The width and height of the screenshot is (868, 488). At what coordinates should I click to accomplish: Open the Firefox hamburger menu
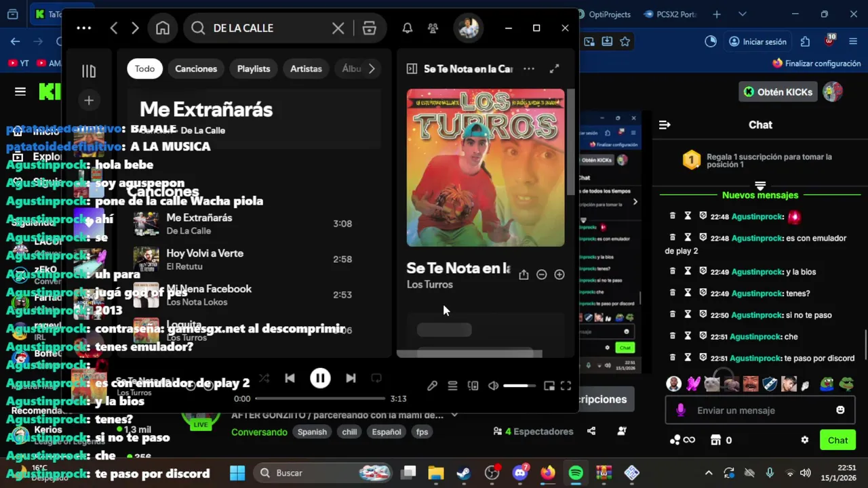tap(853, 41)
